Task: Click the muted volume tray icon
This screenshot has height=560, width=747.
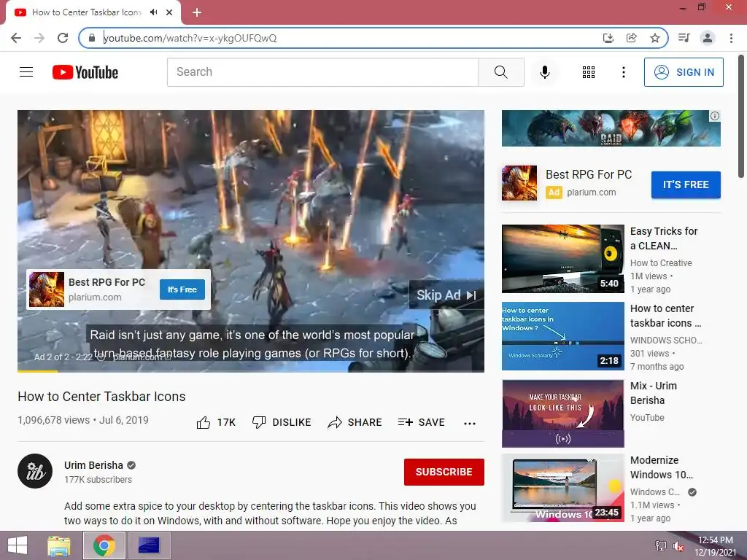Action: click(678, 546)
